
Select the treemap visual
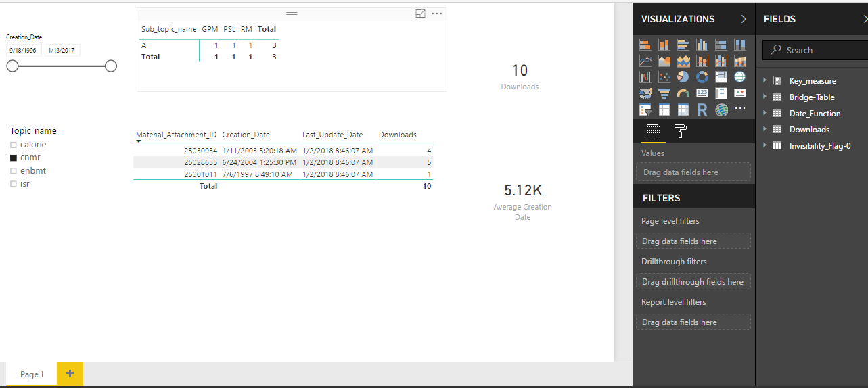pyautogui.click(x=721, y=77)
